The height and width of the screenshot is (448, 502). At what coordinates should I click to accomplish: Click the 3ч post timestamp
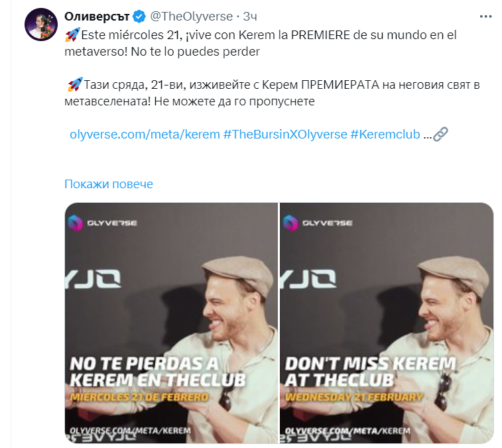tap(250, 17)
